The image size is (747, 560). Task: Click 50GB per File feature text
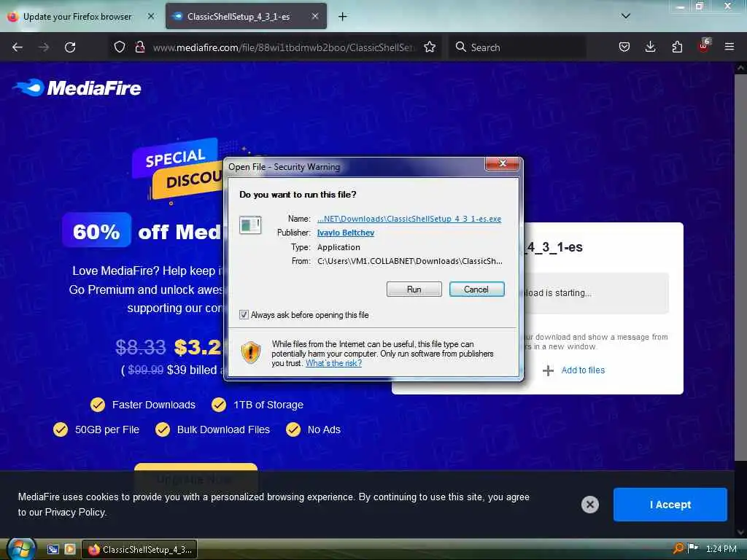click(107, 429)
